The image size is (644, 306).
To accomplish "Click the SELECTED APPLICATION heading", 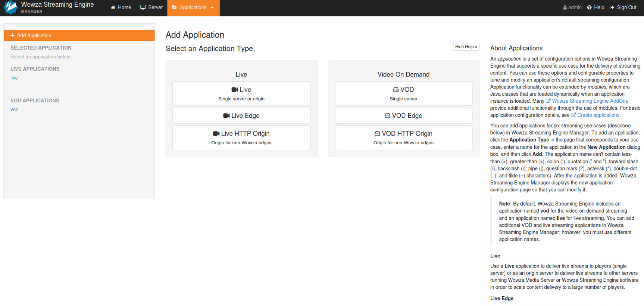I will 41,48.
